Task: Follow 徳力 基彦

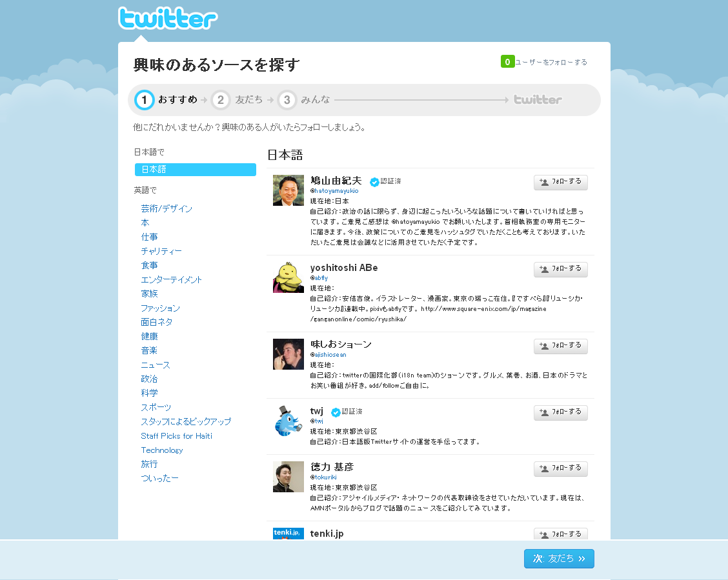Action: tap(560, 468)
